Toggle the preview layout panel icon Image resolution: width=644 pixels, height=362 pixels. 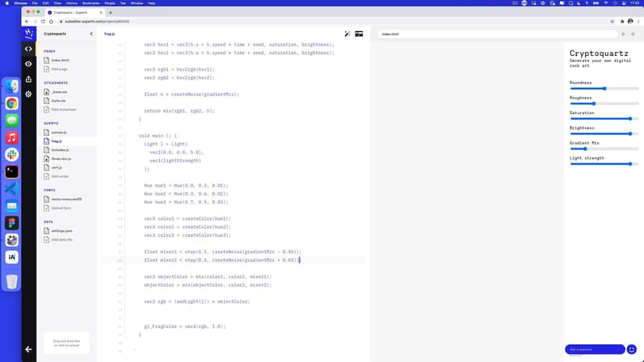(359, 34)
